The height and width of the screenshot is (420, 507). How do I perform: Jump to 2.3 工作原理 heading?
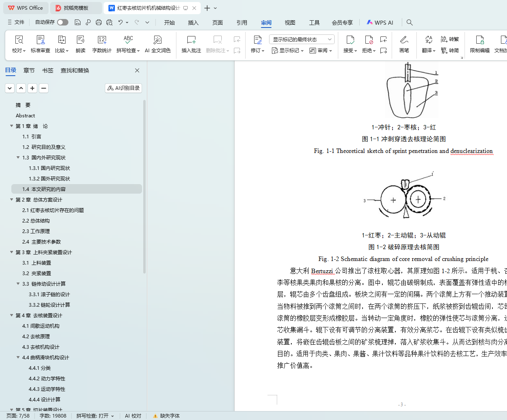(36, 231)
